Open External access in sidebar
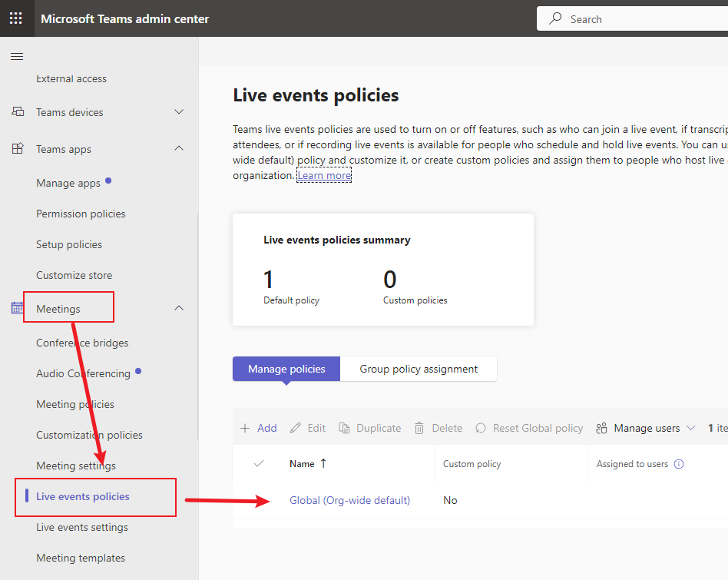The image size is (728, 580). (71, 79)
